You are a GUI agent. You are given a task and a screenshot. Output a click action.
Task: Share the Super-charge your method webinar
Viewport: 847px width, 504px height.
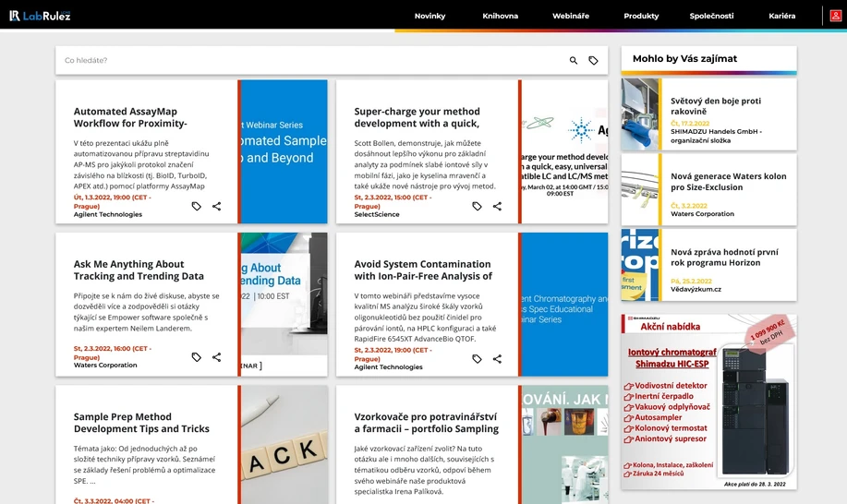497,206
